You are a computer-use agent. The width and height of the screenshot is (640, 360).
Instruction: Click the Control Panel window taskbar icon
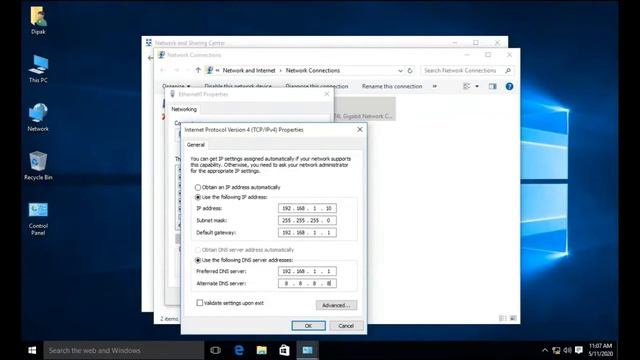[x=307, y=350]
